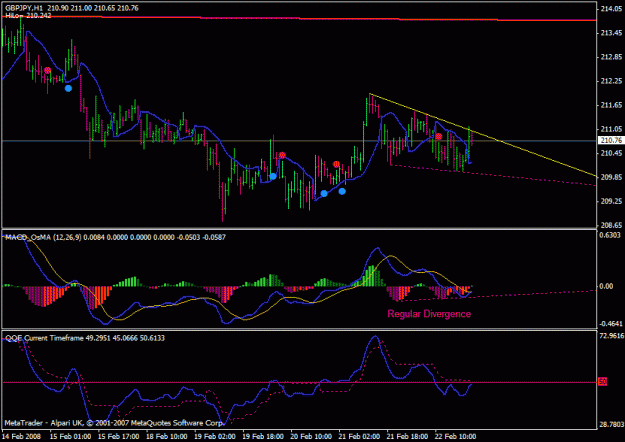Screen dimensions: 625x442
Task: Click the blue dot just after 21 Feb 02:00
Action: pyautogui.click(x=342, y=191)
